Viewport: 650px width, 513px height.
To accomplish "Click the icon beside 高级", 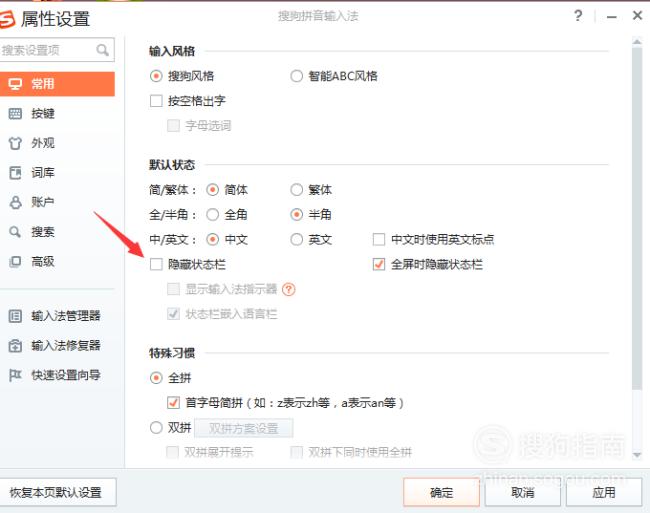I will click(x=15, y=261).
